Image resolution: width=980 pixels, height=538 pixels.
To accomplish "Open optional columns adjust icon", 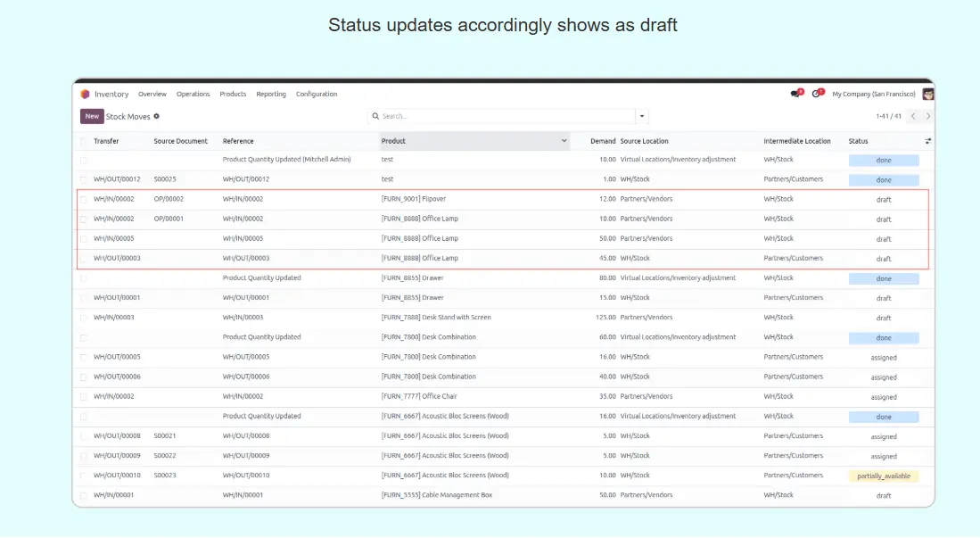I will (927, 141).
